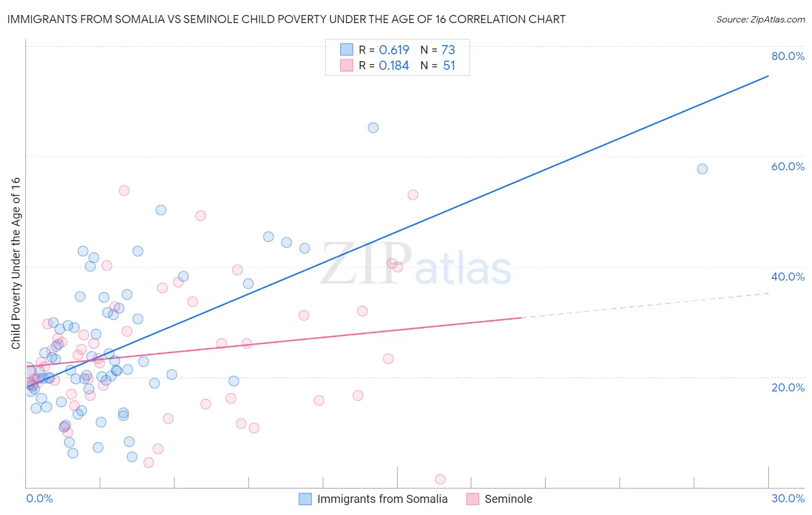This screenshot has width=812, height=515.
Task: Click the pink Seminole legend swatch
Action: click(472, 499)
